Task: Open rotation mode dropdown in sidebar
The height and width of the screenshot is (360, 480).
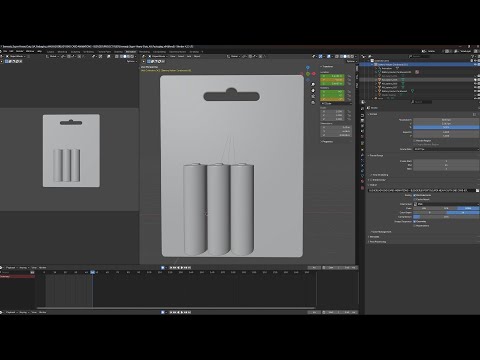Action: pos(336,103)
